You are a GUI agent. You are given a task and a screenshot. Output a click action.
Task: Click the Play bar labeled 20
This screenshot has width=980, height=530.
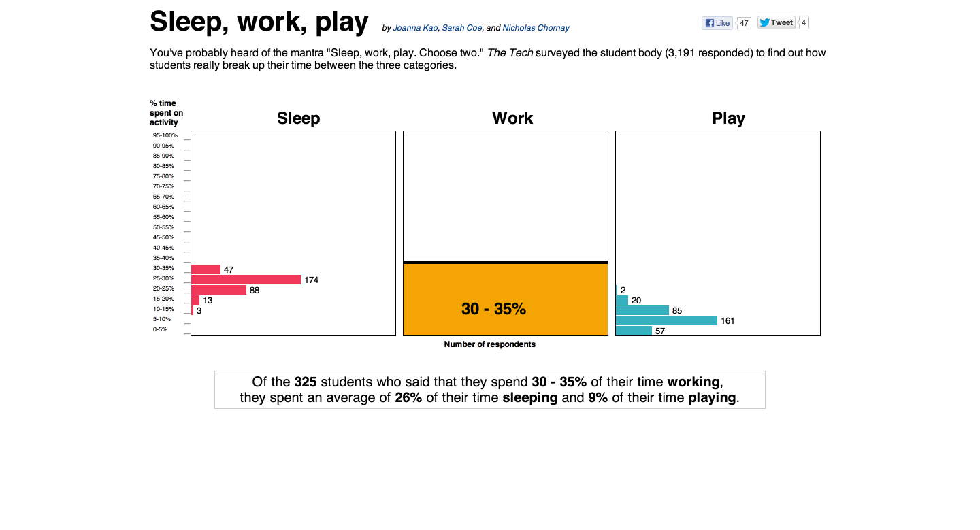[622, 300]
